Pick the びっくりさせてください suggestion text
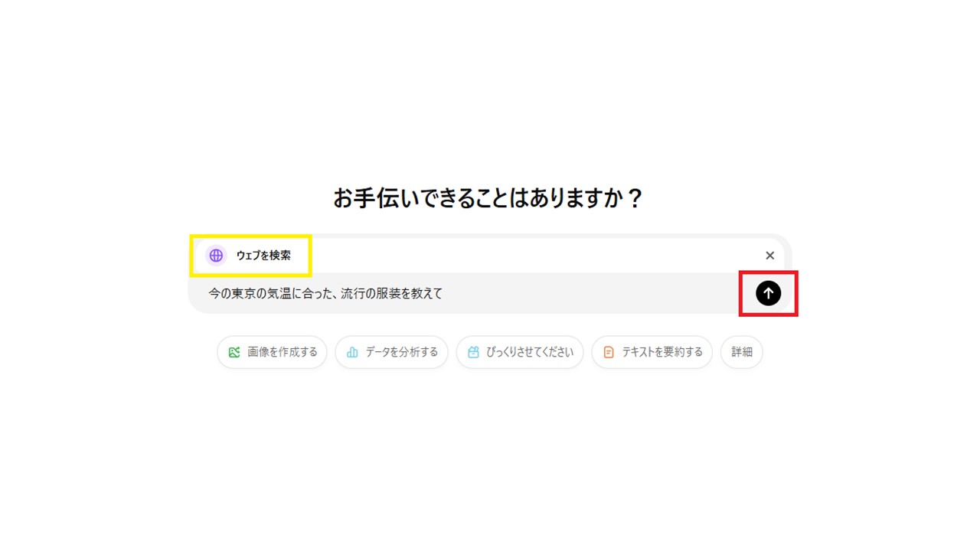Screen dimensions: 980x551 pos(530,352)
